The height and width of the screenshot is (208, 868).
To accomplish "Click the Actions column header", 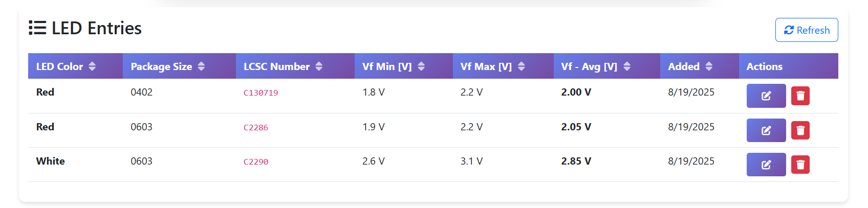I will coord(764,66).
